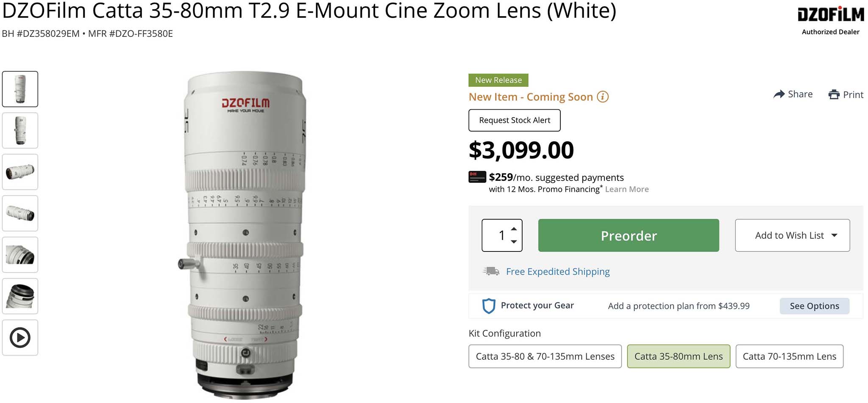Select the third lens thumbnail image
Image resolution: width=868 pixels, height=403 pixels.
click(20, 172)
